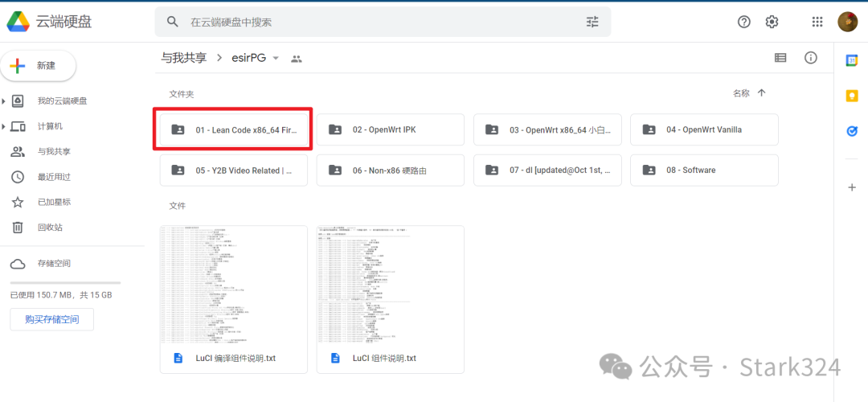The height and width of the screenshot is (402, 868).
Task: Expand My Drive (我的云端硬盘) tree arrow
Action: [4, 101]
